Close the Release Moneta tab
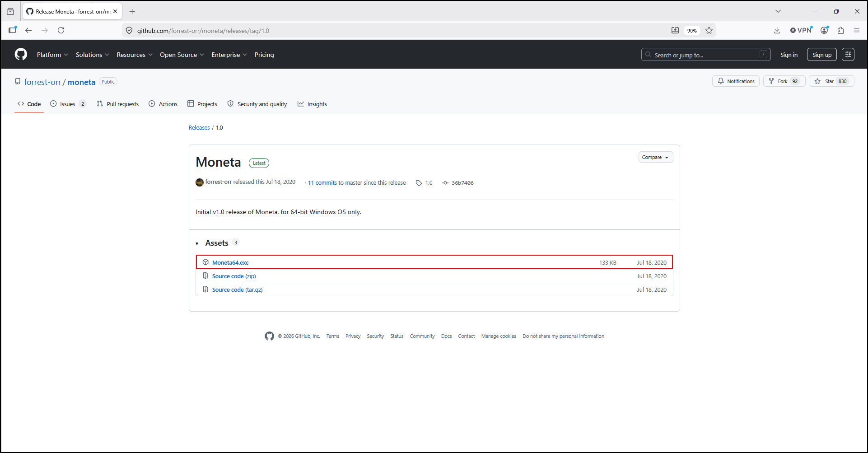Image resolution: width=868 pixels, height=453 pixels. (115, 11)
